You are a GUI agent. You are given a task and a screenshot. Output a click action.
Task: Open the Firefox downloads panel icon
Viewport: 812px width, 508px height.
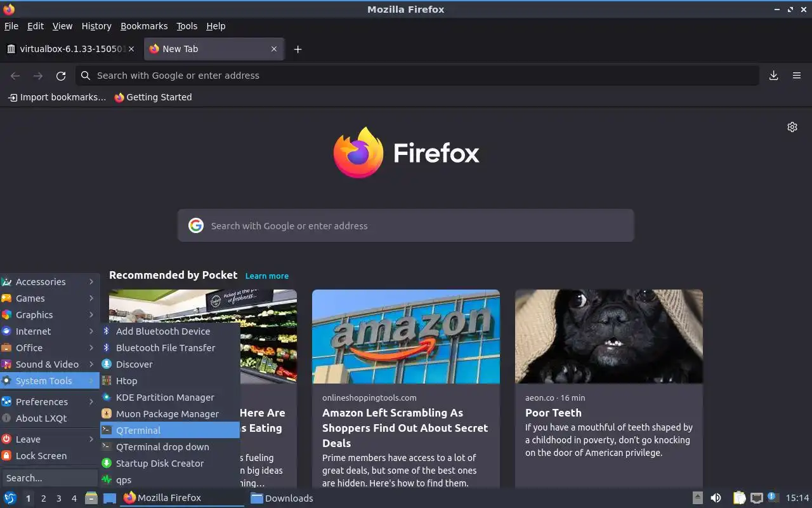[773, 76]
